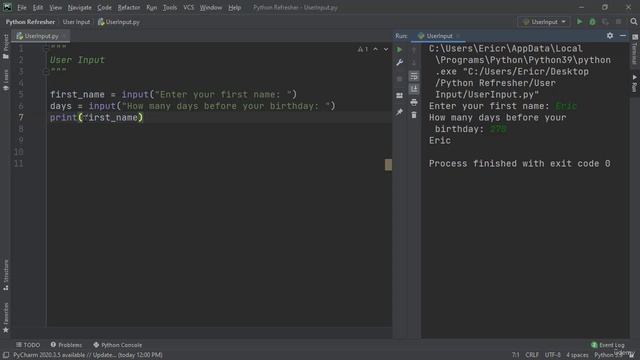
Task: Go to next highlighted problem arrow
Action: [x=386, y=49]
